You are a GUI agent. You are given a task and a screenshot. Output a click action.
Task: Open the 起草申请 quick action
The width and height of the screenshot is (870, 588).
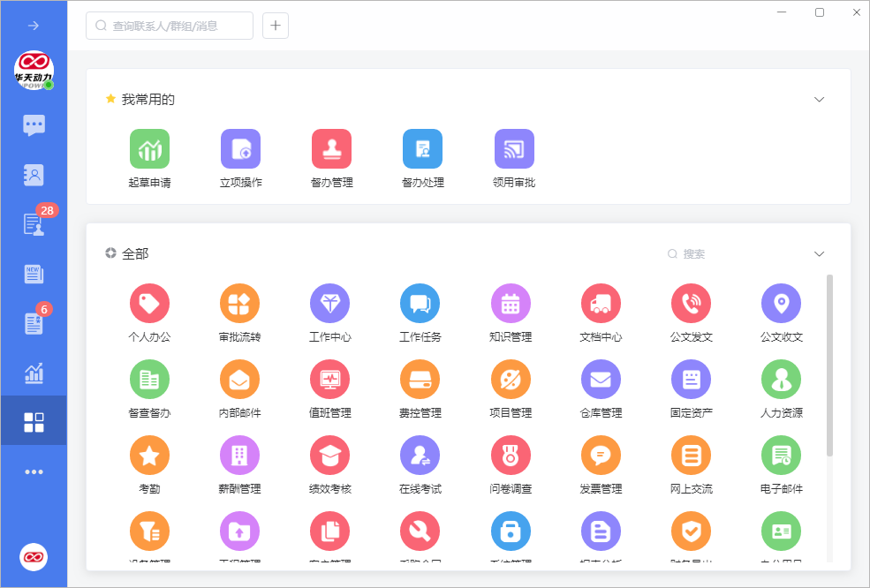[149, 159]
